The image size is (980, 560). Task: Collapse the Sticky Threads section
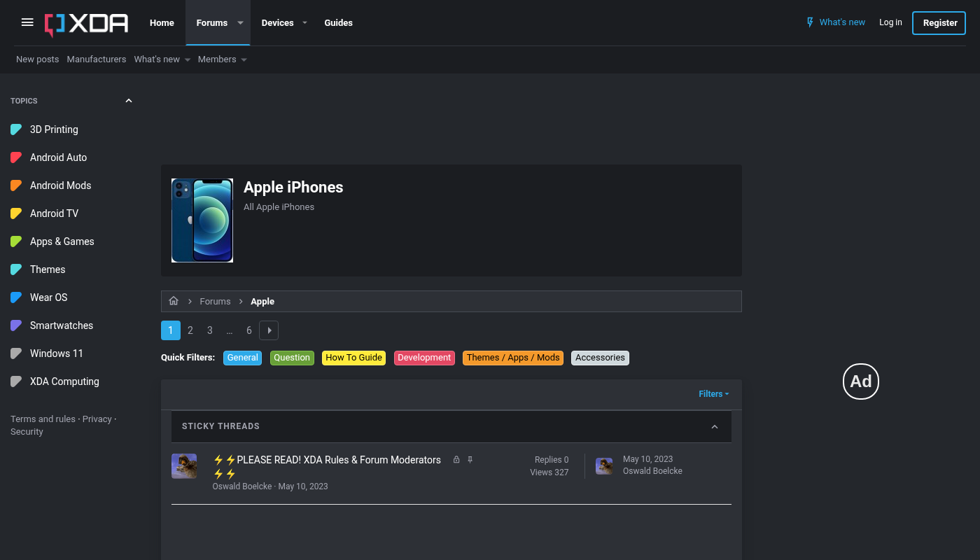[x=714, y=427]
